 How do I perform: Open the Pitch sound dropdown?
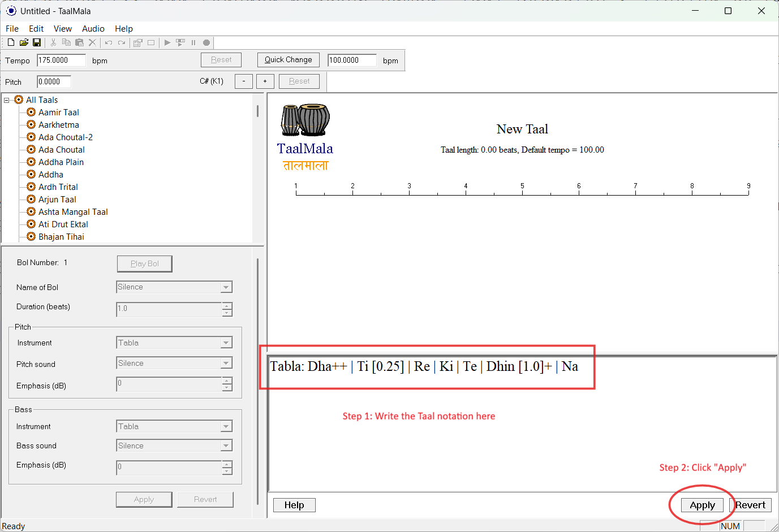coord(226,363)
